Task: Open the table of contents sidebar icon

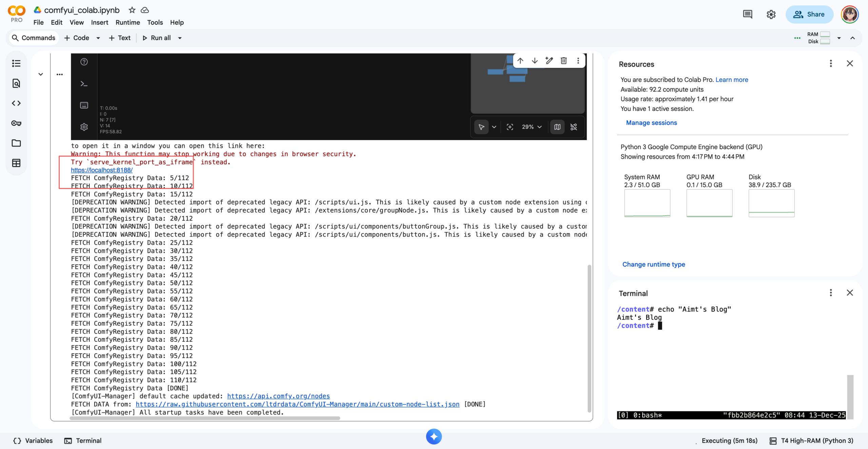Action: [16, 63]
